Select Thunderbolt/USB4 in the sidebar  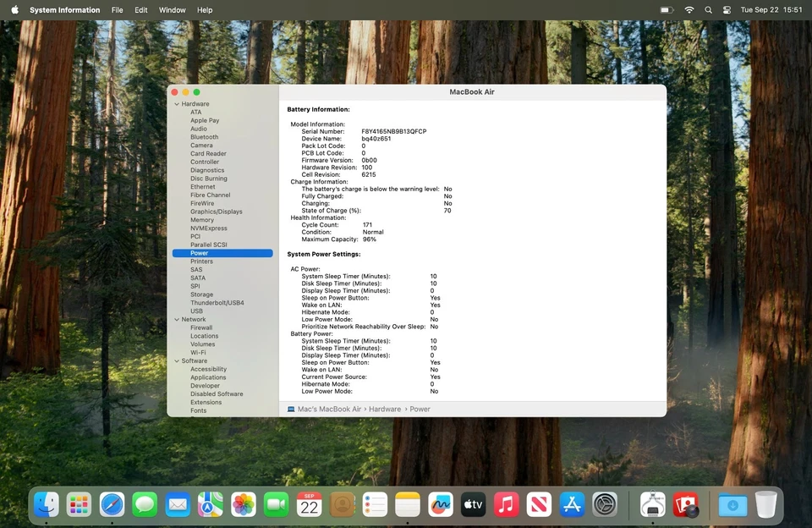[217, 303]
